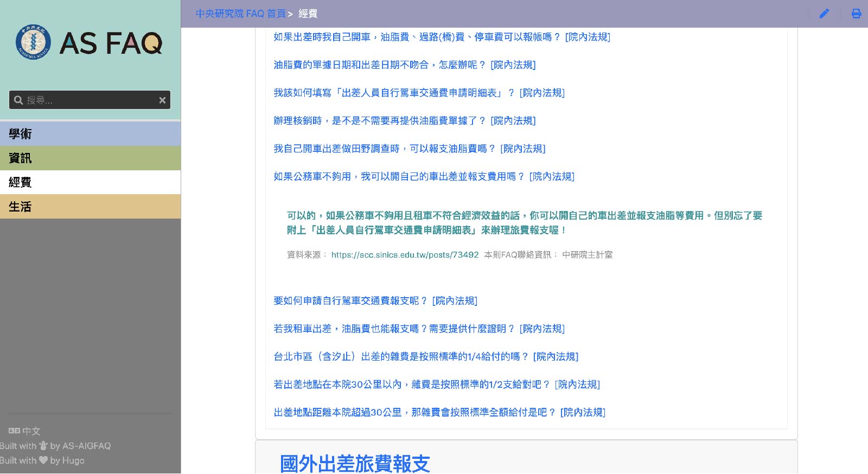Click heading 國外出差旅費報支
This screenshot has height=474, width=868.
coord(355,464)
